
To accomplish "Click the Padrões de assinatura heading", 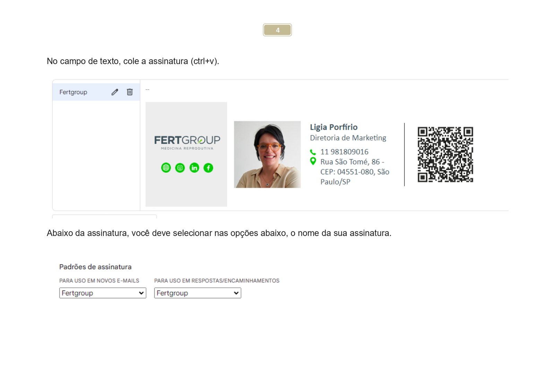I will 95,267.
